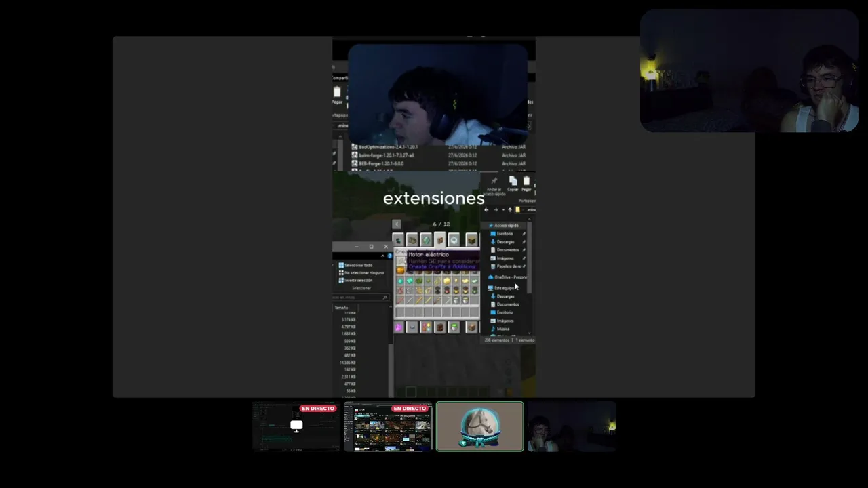Go to previous Minecraft creative tab page
Image resolution: width=868 pixels, height=488 pixels.
(397, 224)
